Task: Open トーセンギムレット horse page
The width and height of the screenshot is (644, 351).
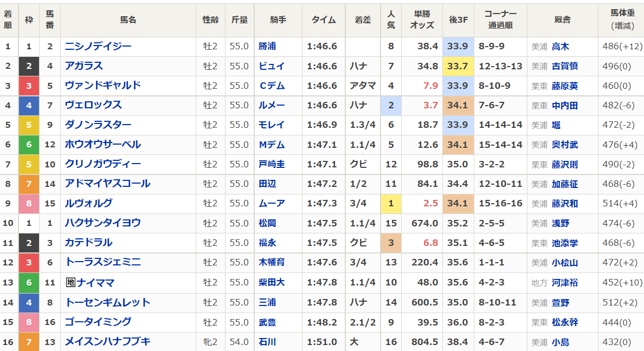Action: (x=108, y=303)
